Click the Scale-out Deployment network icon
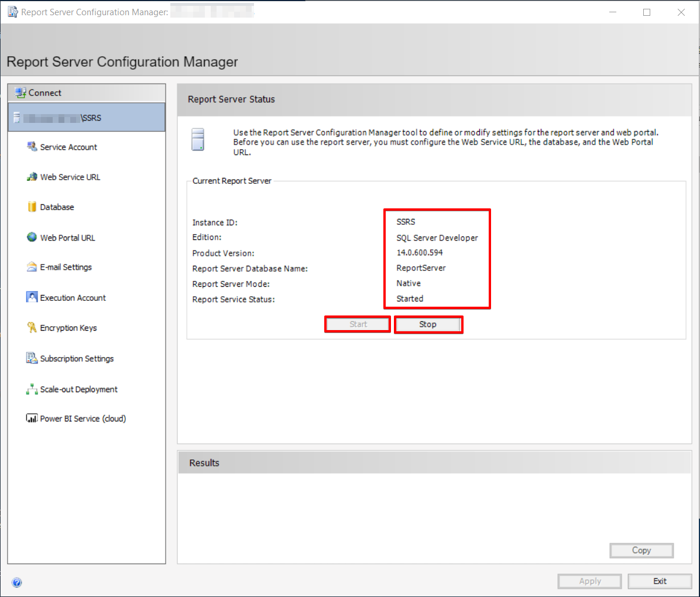Image resolution: width=700 pixels, height=597 pixels. pos(32,389)
